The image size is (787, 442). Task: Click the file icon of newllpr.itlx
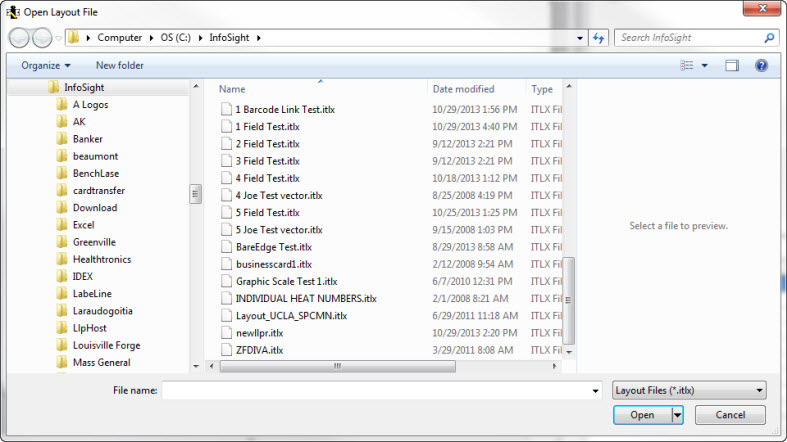(x=227, y=333)
